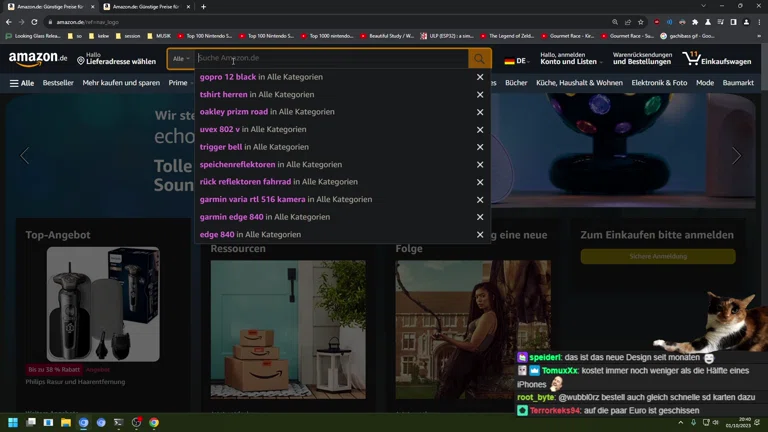Expand the Prime nav dropdown
Image resolution: width=768 pixels, height=432 pixels.
click(x=180, y=83)
